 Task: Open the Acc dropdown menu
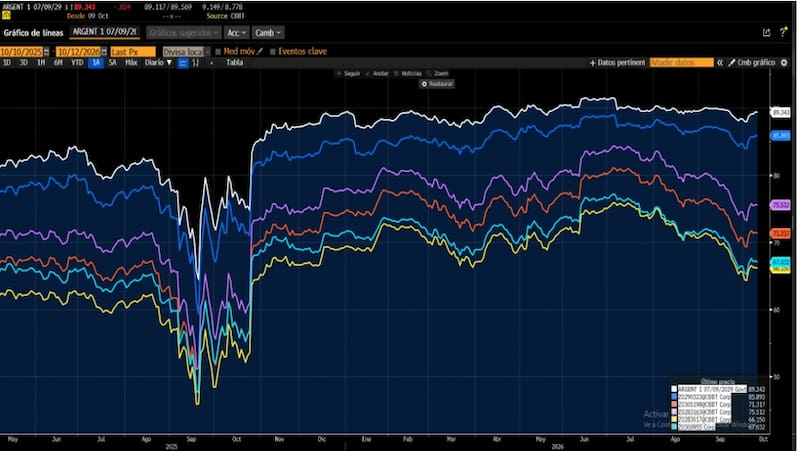click(x=236, y=33)
